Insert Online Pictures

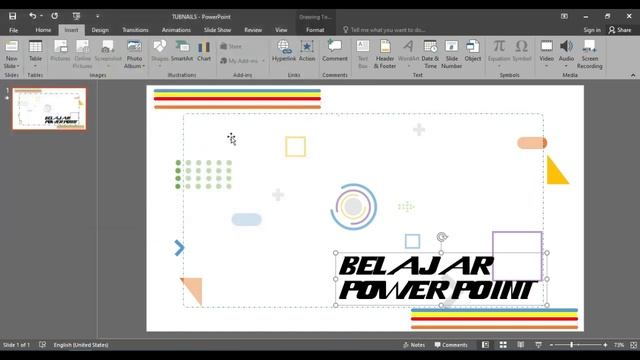(82, 54)
